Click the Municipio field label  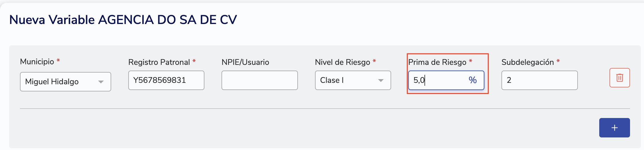pos(37,62)
